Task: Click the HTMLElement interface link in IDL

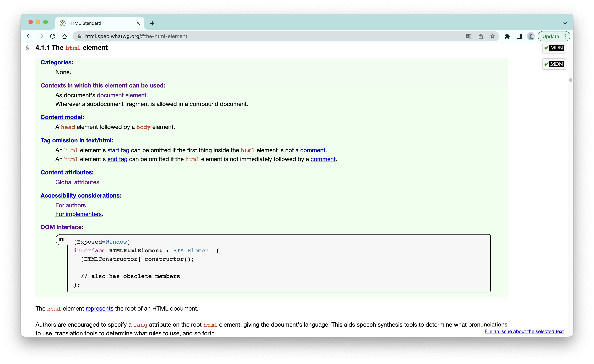Action: point(192,251)
